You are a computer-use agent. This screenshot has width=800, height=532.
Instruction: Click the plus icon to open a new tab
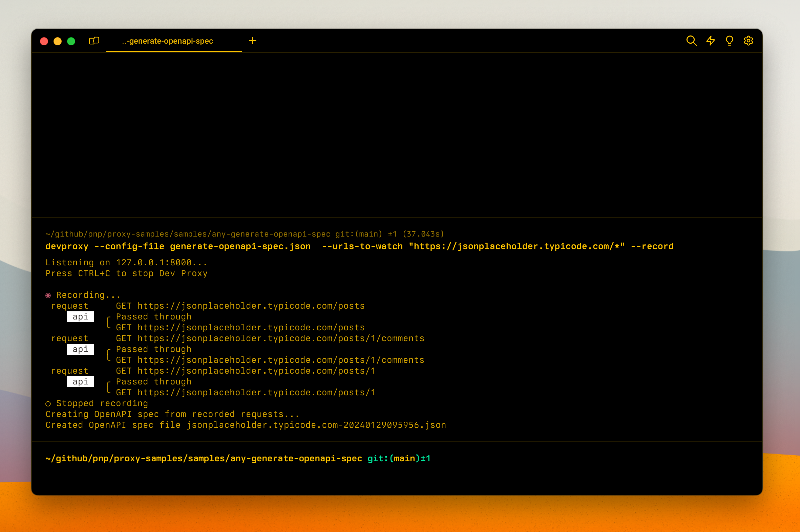[x=253, y=41]
